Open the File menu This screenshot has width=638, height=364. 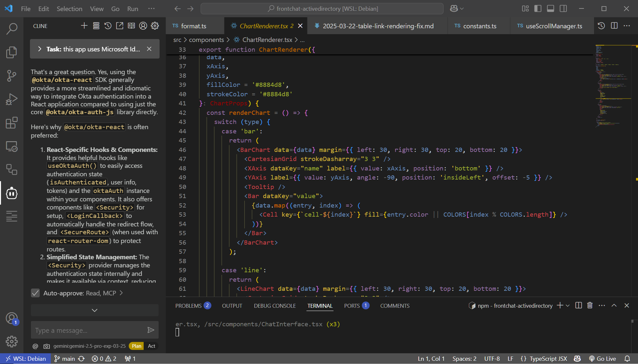(26, 9)
